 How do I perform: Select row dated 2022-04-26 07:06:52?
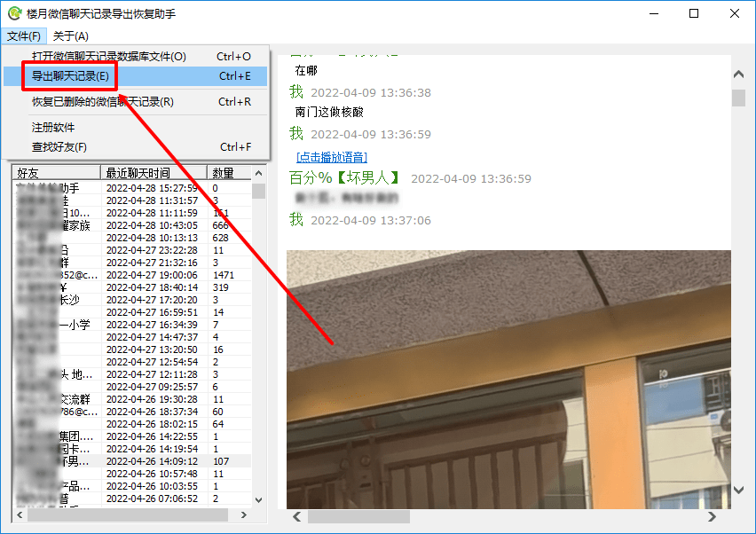(131, 499)
